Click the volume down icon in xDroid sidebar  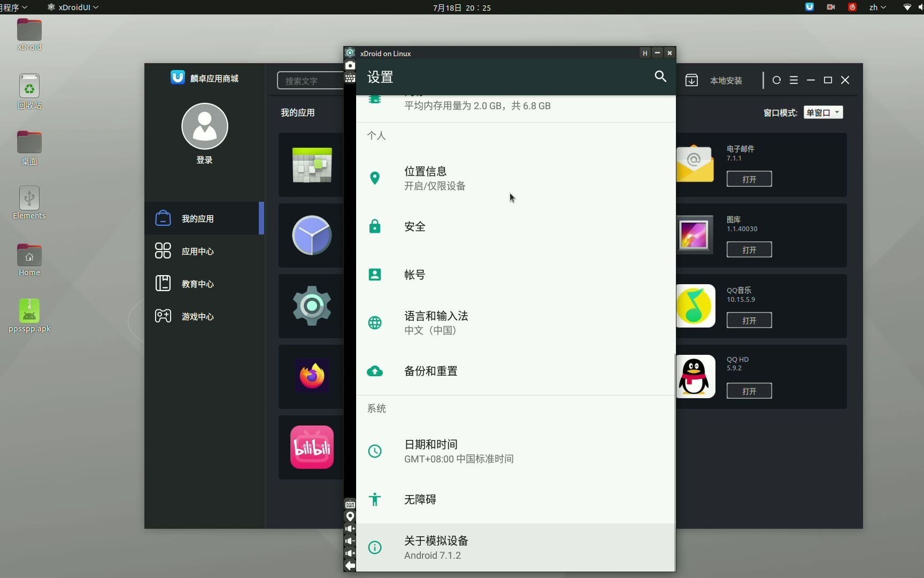click(350, 541)
